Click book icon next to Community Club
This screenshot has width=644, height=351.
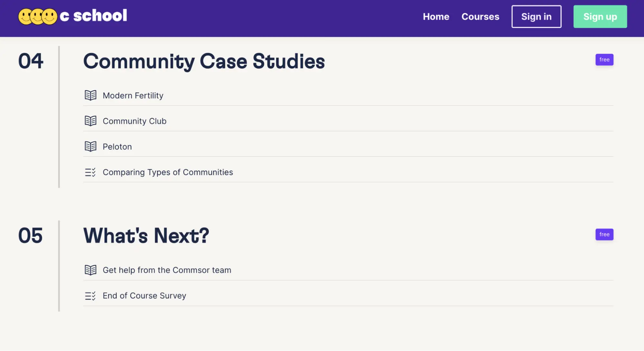[91, 121]
